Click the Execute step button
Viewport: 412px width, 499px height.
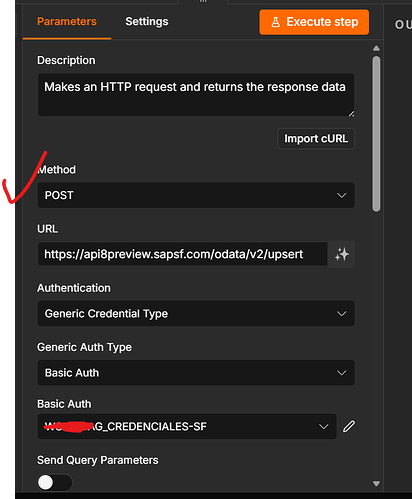pyautogui.click(x=314, y=22)
